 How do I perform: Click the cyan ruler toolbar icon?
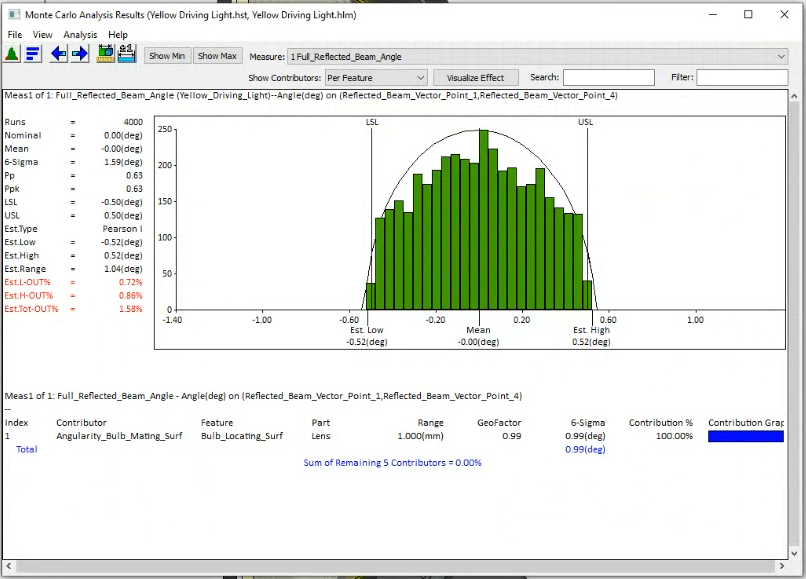pos(127,55)
